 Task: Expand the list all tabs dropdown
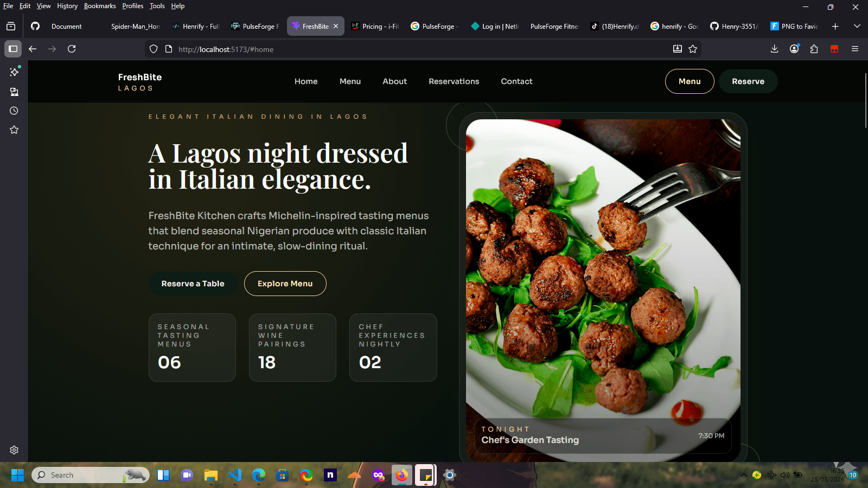[x=857, y=26]
